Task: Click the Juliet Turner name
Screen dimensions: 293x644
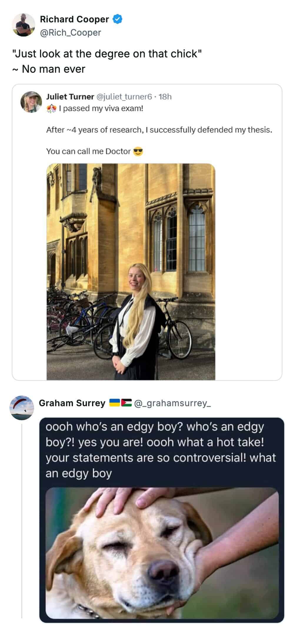Action: [70, 97]
